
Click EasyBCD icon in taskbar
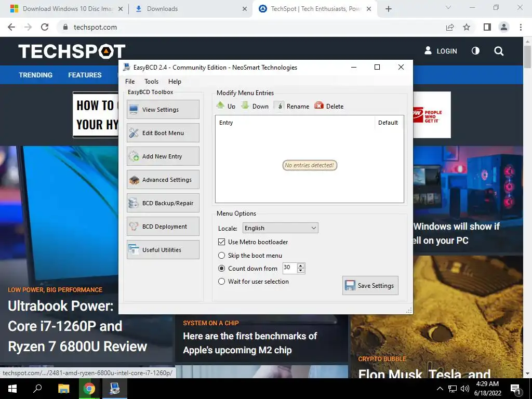tap(115, 389)
